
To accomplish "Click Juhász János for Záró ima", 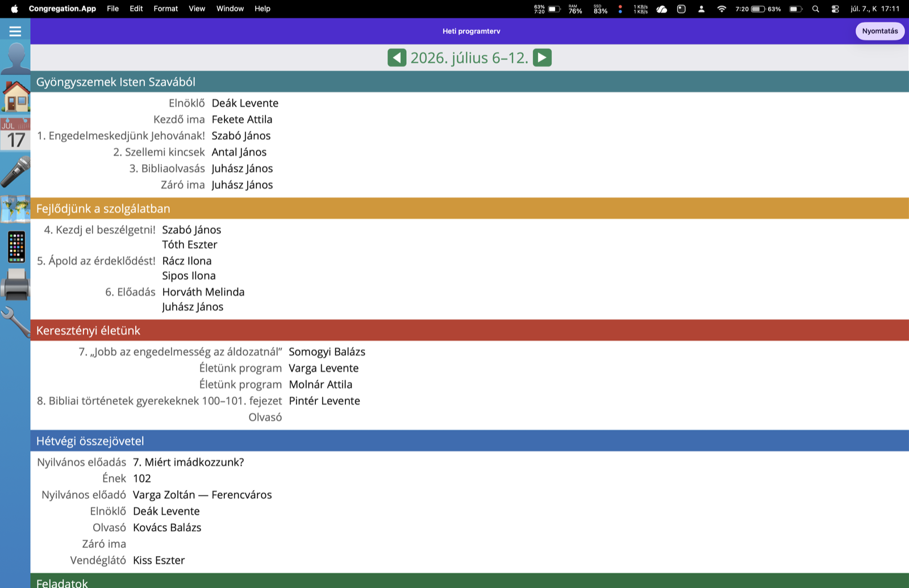I will pyautogui.click(x=242, y=185).
